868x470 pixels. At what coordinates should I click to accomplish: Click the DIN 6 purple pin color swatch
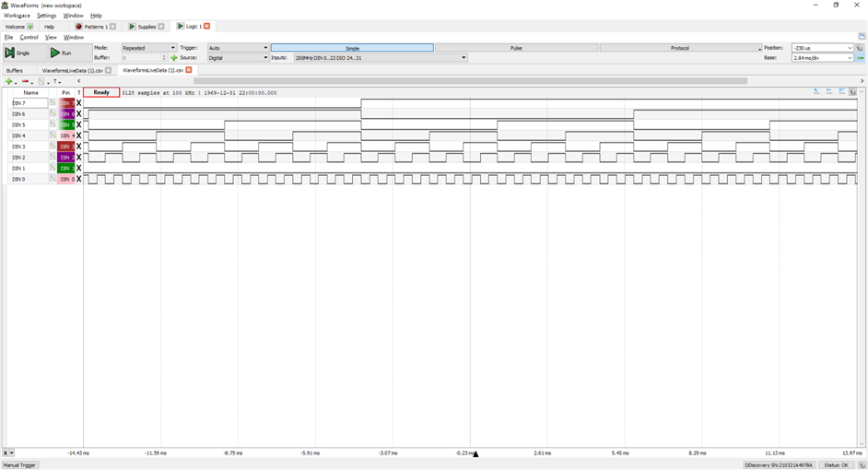pyautogui.click(x=66, y=113)
